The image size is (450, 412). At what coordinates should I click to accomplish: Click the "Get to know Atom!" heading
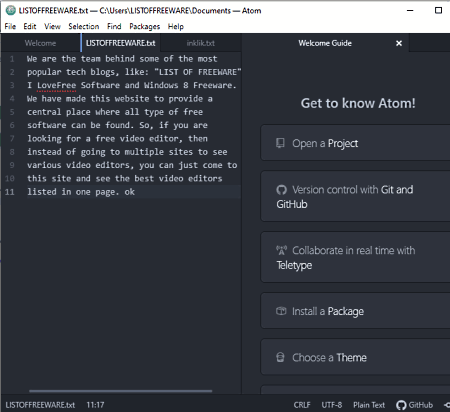(358, 103)
